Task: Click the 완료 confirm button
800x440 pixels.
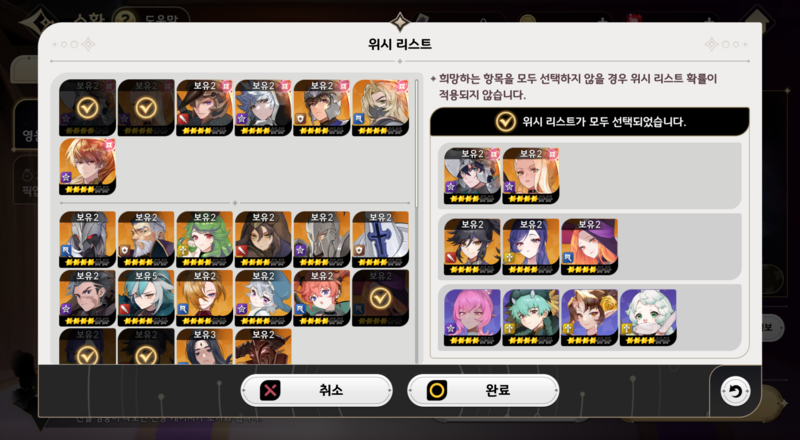Action: click(483, 390)
